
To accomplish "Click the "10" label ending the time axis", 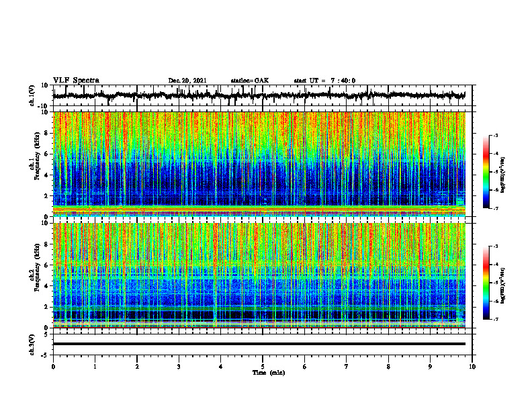I will click(472, 367).
